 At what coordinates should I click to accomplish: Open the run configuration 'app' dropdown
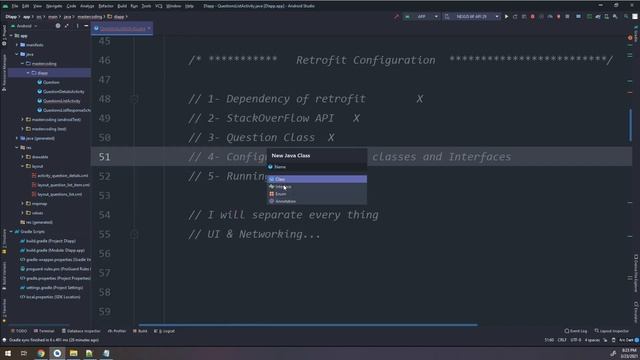click(x=422, y=17)
